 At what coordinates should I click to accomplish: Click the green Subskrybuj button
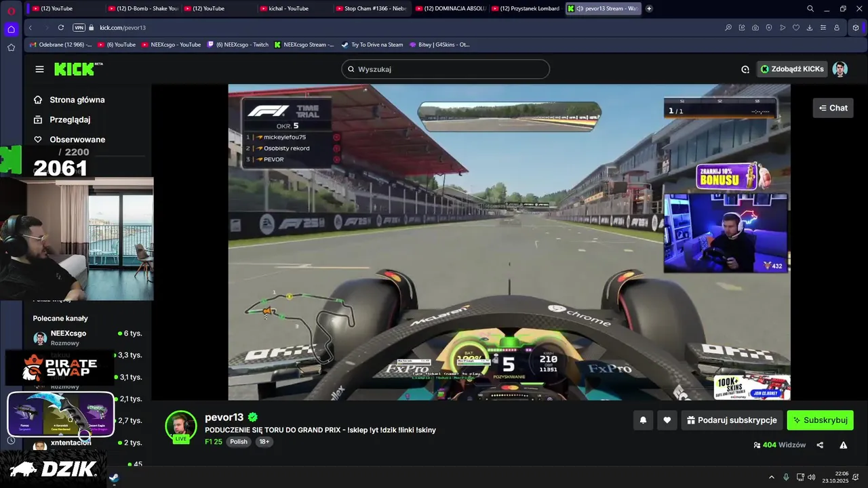[x=820, y=420]
